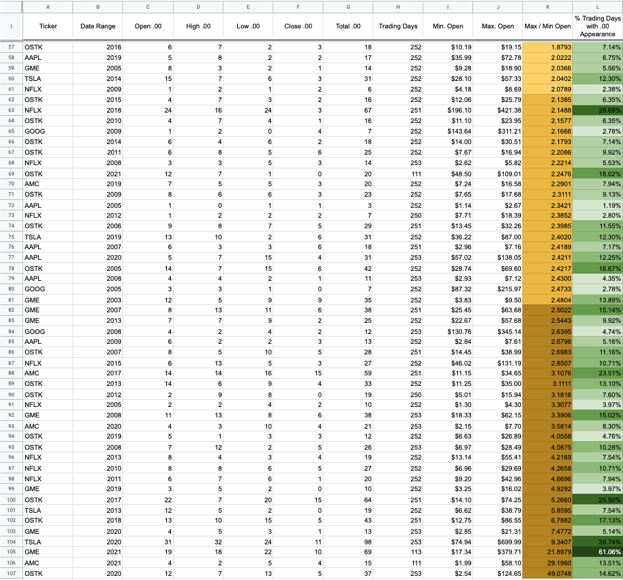
Task: Click the 64 total cell for OSTK 2017
Action: coord(348,500)
